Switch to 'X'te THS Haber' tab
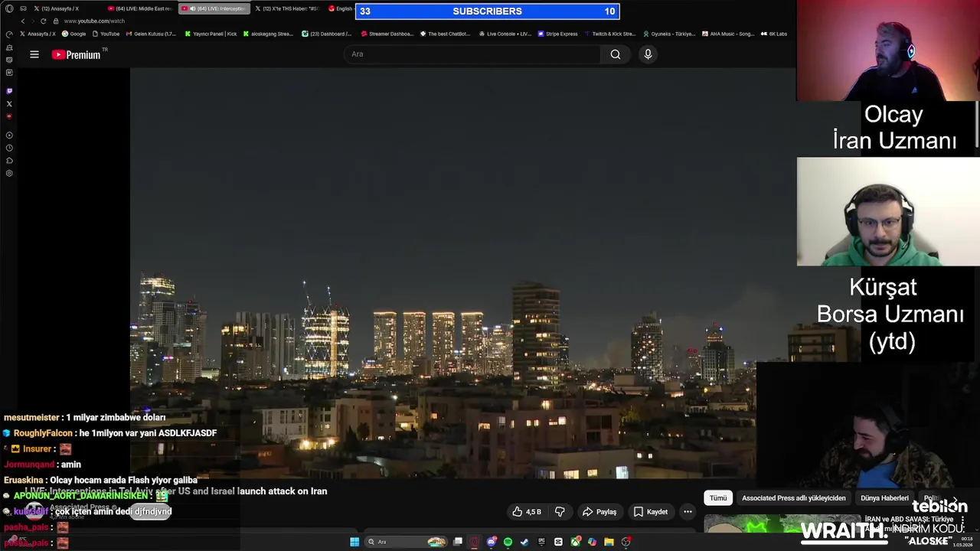Viewport: 980px width, 551px height. point(287,8)
